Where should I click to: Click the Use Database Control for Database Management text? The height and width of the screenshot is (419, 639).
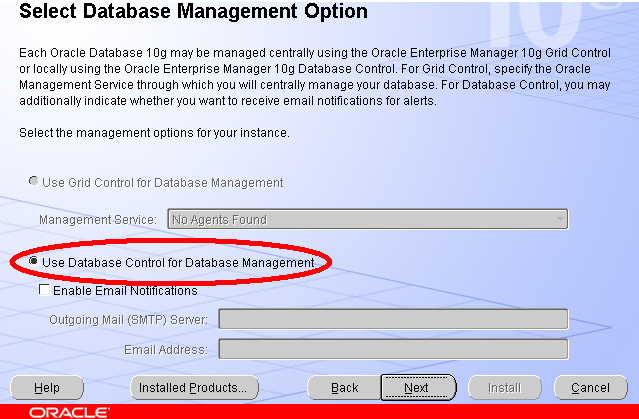[x=178, y=263]
